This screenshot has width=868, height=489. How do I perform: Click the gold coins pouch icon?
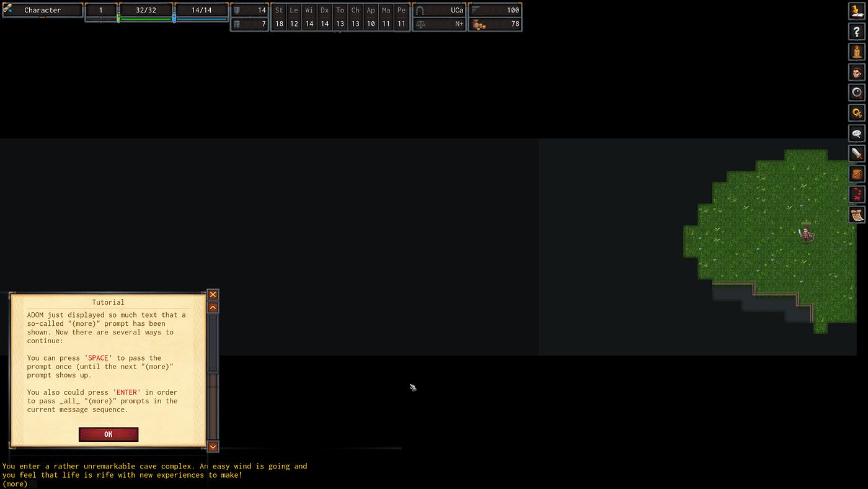point(478,24)
